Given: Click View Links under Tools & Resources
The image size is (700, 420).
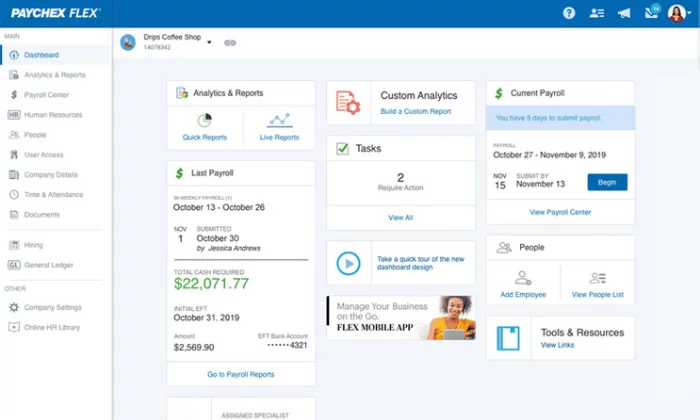Looking at the screenshot, I should click(x=557, y=345).
